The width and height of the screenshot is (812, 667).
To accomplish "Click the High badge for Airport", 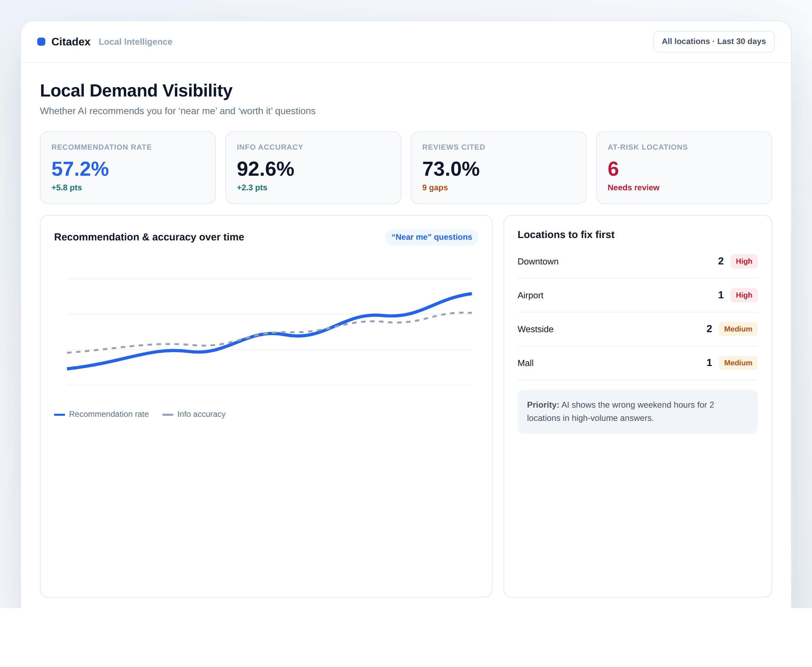I will [x=744, y=295].
